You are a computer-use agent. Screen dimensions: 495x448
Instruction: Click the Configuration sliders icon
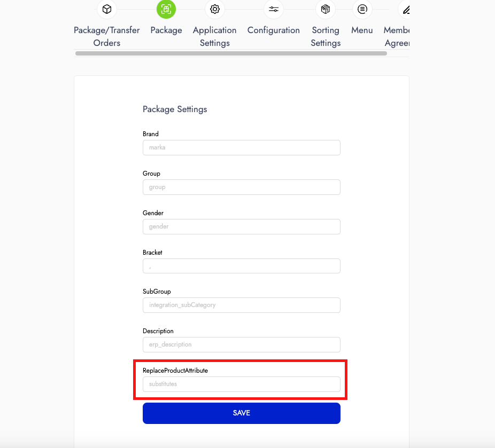[x=274, y=9]
